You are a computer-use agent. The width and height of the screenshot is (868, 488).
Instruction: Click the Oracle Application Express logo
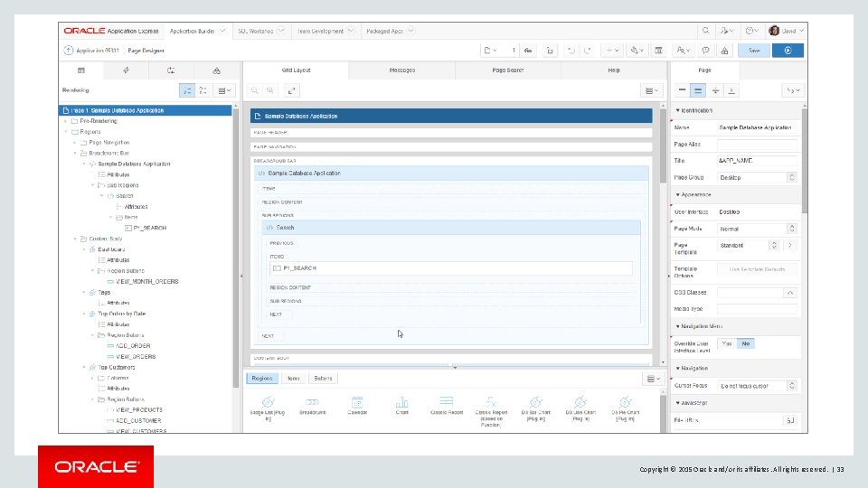point(110,31)
